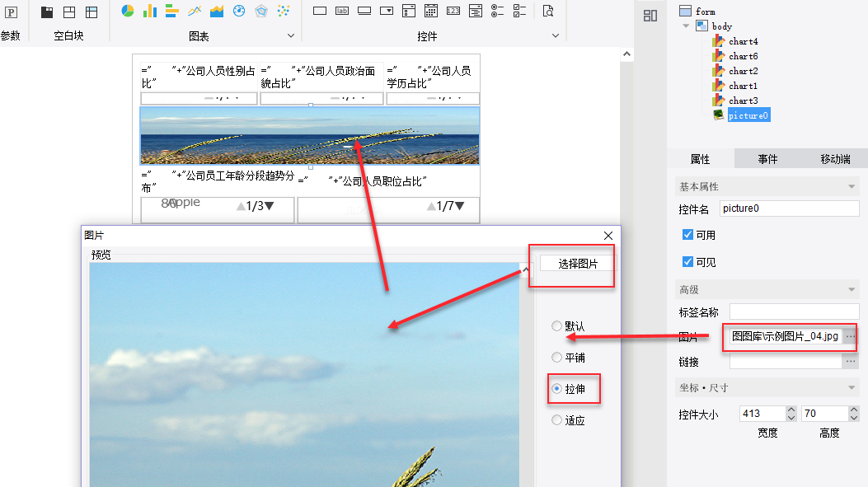Viewport: 868px width, 487px height.
Task: Select chart1 in component tree
Action: [x=743, y=87]
